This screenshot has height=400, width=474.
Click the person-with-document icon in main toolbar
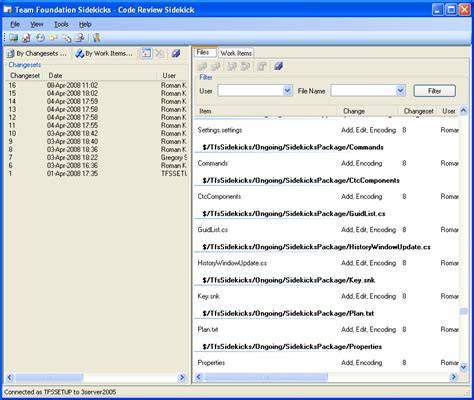point(80,38)
